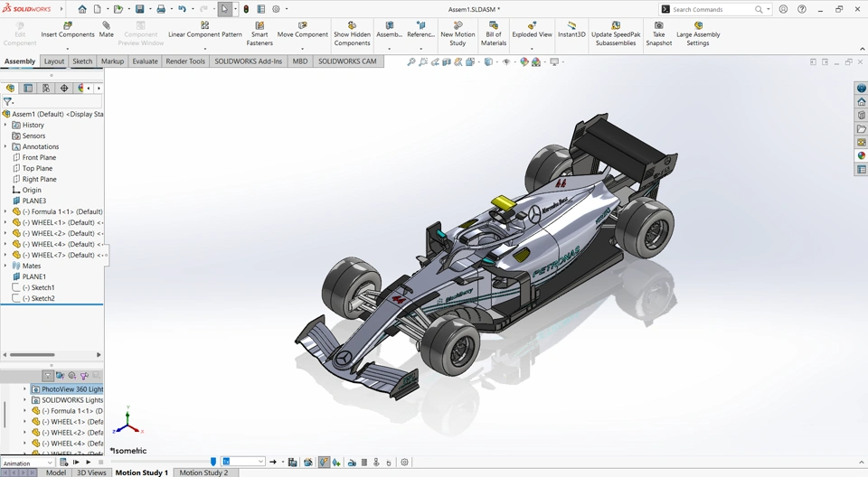Switch to Motion Study 2 tab

(203, 472)
